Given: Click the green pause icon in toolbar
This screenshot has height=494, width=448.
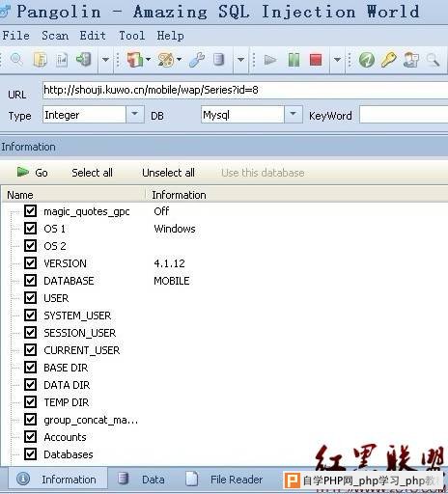Looking at the screenshot, I should coord(294,60).
